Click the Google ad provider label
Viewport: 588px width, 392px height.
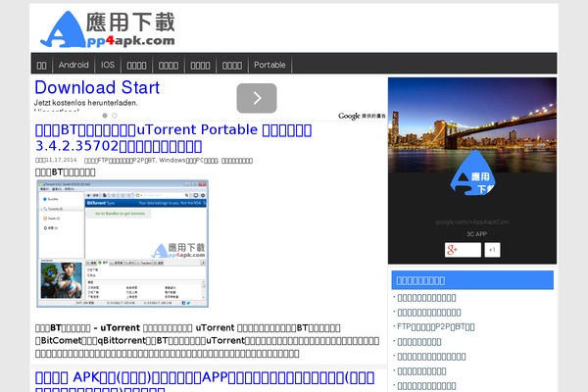(x=362, y=116)
